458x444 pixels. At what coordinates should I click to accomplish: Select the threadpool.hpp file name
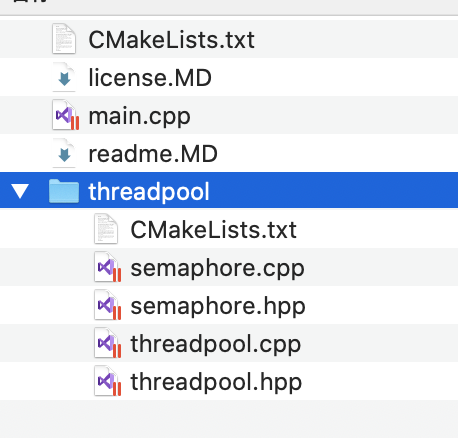click(216, 382)
